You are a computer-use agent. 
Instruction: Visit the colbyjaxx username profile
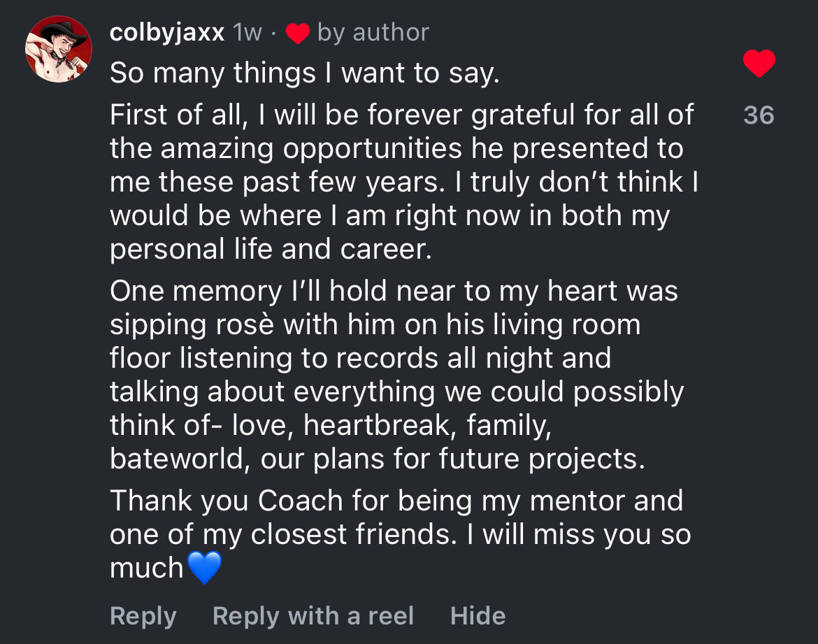(x=167, y=32)
